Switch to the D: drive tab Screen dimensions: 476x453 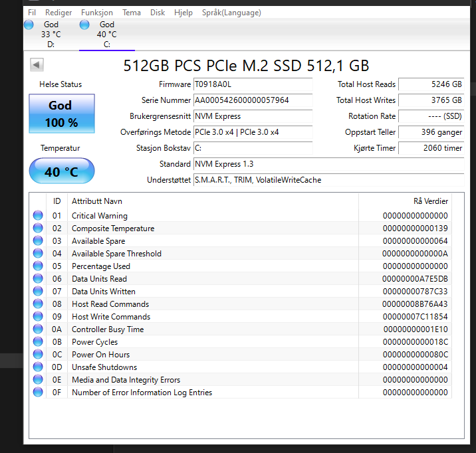[x=51, y=35]
